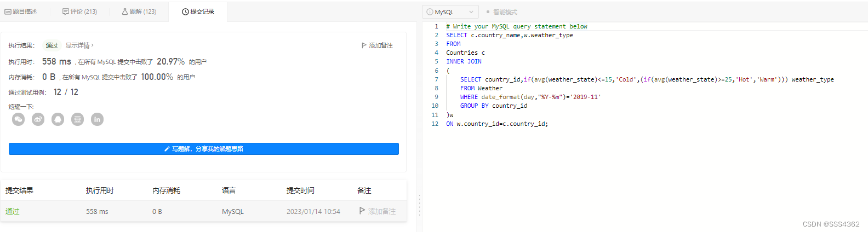Click 添加备注 in the result panel
Viewport: 868px width, 232px height.
coord(378,45)
